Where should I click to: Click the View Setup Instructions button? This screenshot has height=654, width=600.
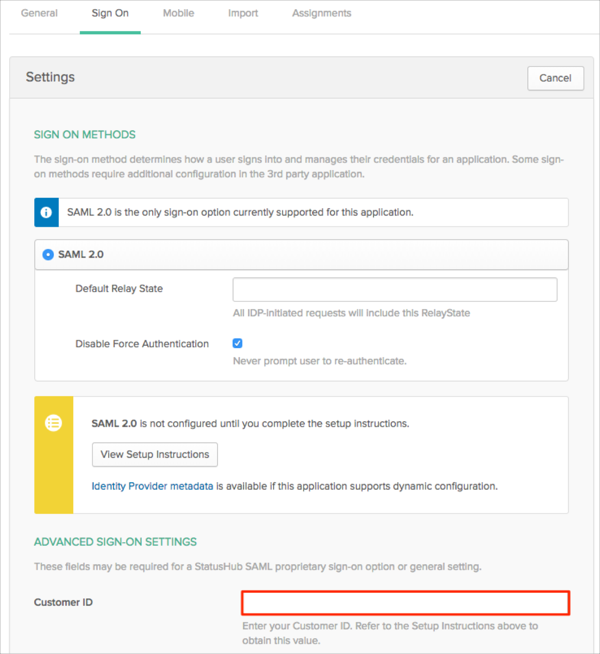[155, 454]
